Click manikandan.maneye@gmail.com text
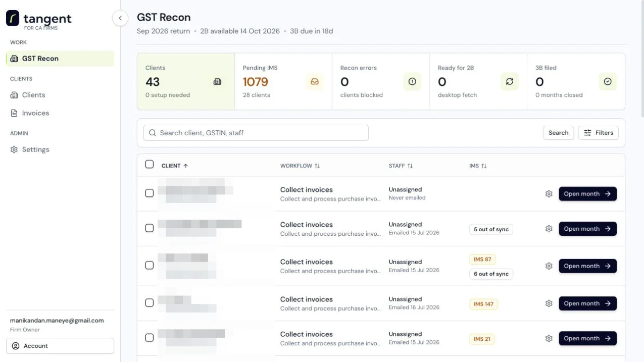 point(57,321)
